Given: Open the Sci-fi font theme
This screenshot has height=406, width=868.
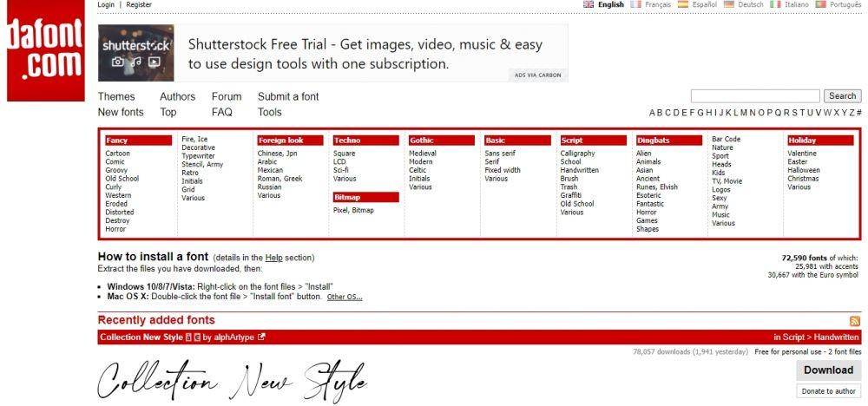Looking at the screenshot, I should tap(341, 170).
